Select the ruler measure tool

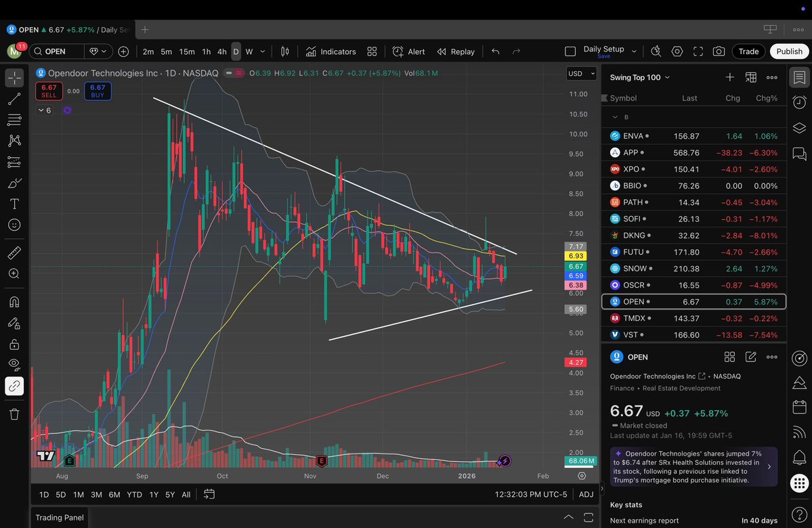coord(14,253)
